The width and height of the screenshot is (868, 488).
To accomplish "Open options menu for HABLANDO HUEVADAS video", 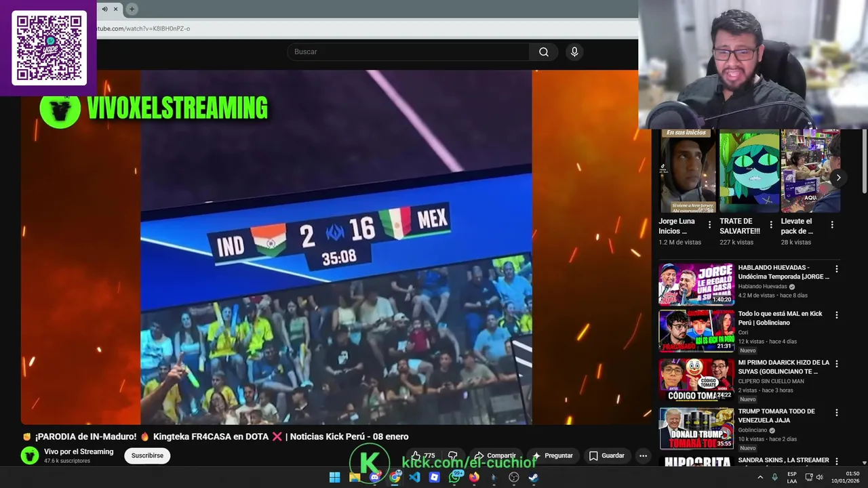I will click(836, 269).
